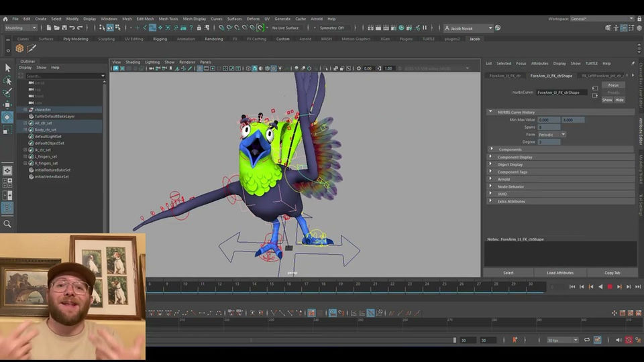The width and height of the screenshot is (644, 362).
Task: Open the Form Periodic dropdown
Action: 552,135
